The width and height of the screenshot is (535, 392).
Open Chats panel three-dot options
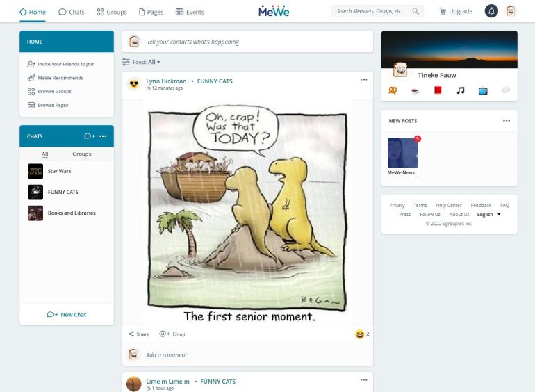coord(103,136)
